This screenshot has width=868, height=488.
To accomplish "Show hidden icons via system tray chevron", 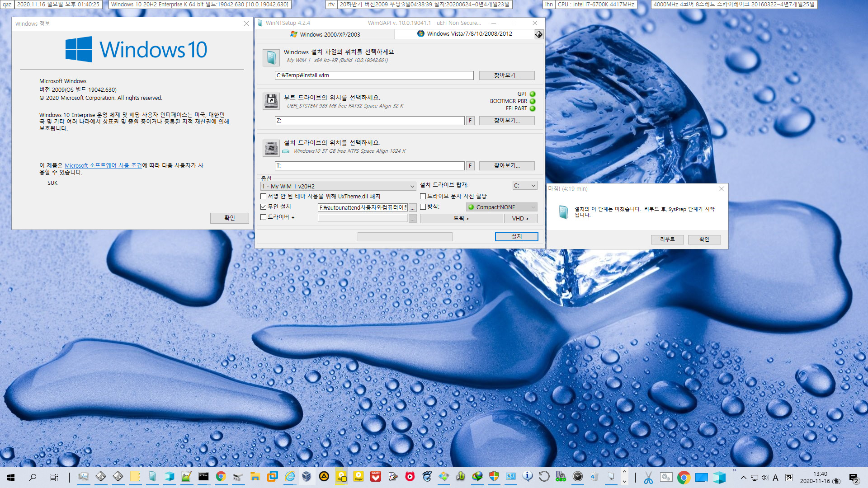I will (743, 478).
